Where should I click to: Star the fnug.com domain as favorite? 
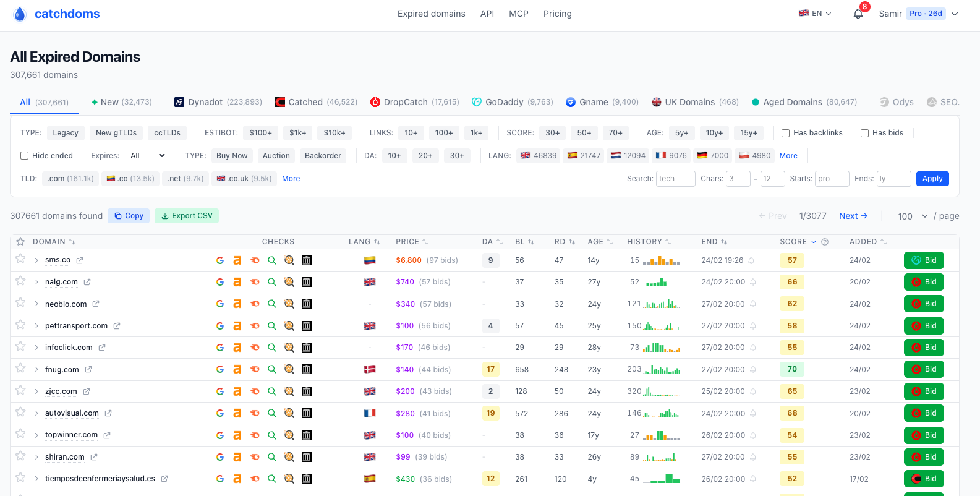(x=20, y=369)
